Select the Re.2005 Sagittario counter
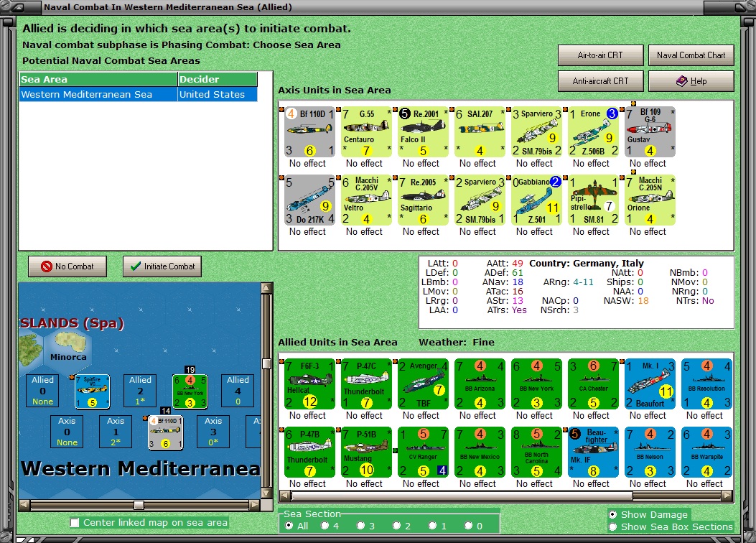 click(423, 200)
